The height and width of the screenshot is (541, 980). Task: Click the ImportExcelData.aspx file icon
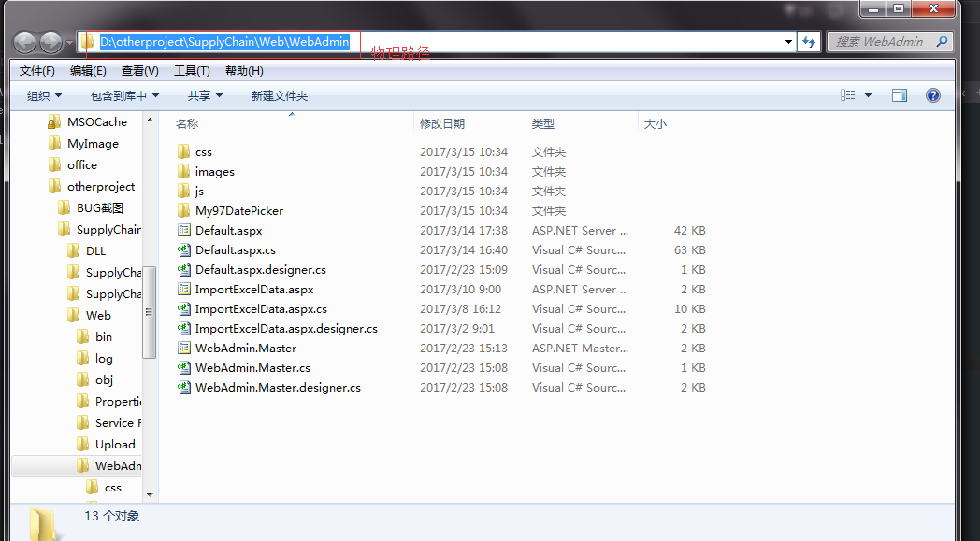point(183,290)
